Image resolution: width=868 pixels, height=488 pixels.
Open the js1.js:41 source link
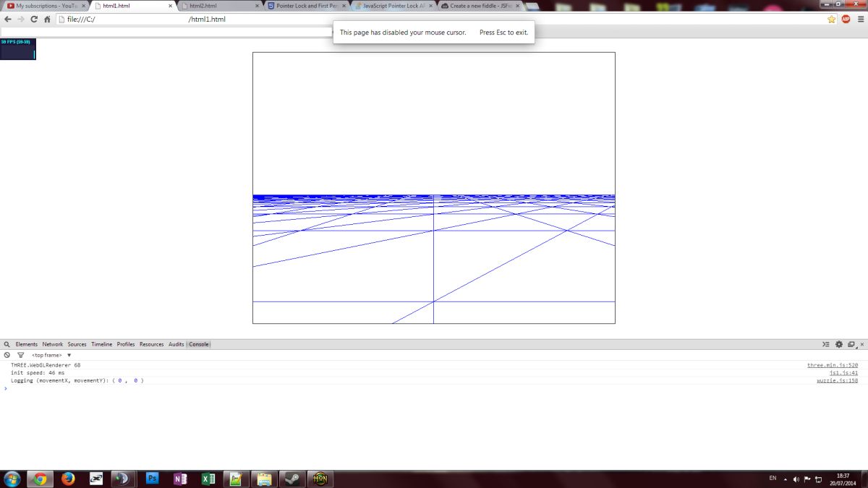point(843,372)
